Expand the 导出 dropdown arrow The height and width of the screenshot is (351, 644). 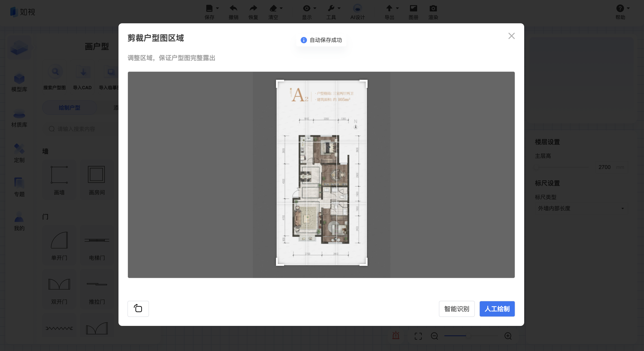click(397, 8)
